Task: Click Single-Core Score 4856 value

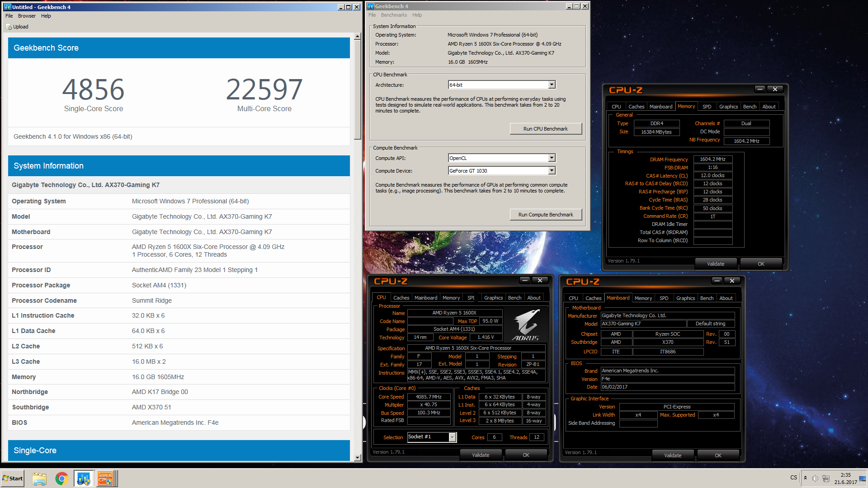Action: point(93,89)
